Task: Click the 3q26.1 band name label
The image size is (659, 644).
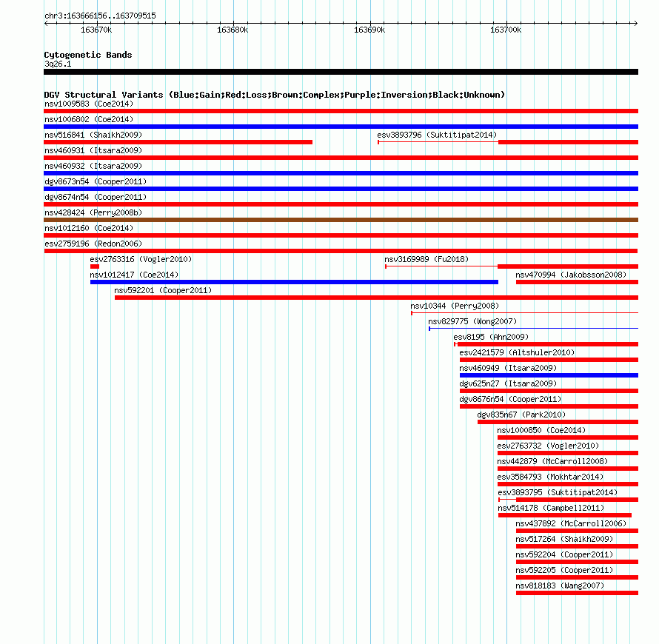Action: (x=58, y=64)
